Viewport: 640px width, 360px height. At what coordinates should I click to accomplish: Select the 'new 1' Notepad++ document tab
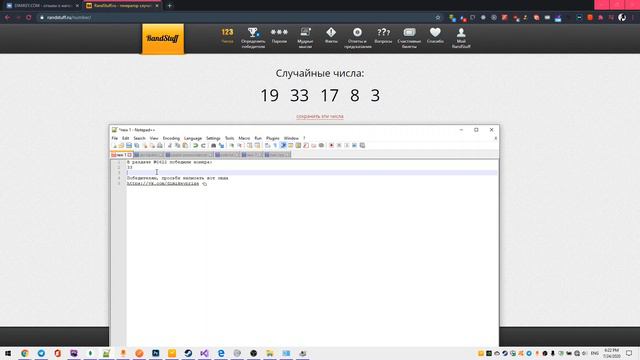tap(121, 155)
